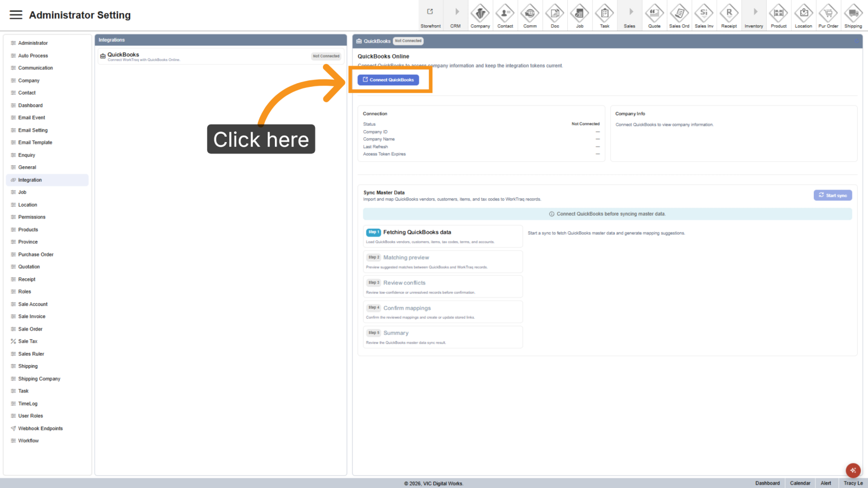Open Webhook Endpoints settings
Screen dimensions: 868x488
click(x=47, y=429)
